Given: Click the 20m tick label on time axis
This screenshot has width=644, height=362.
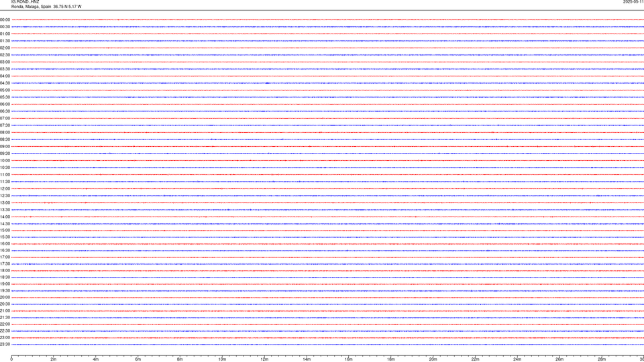Looking at the screenshot, I should [x=433, y=359].
